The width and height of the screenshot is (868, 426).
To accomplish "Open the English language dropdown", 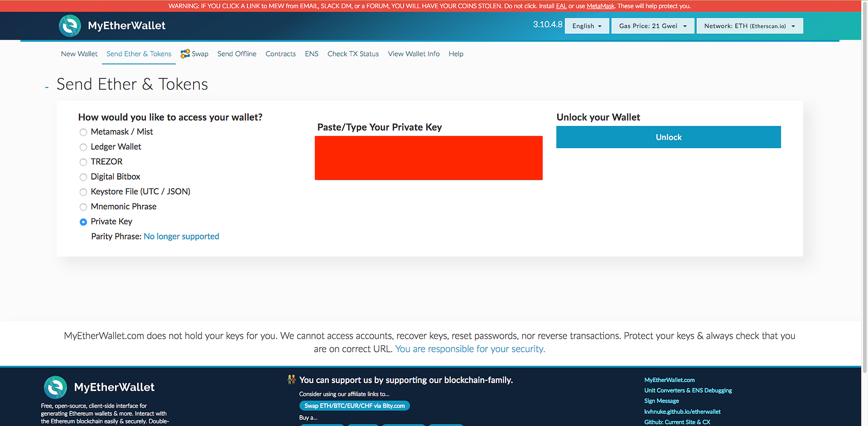I will tap(587, 26).
